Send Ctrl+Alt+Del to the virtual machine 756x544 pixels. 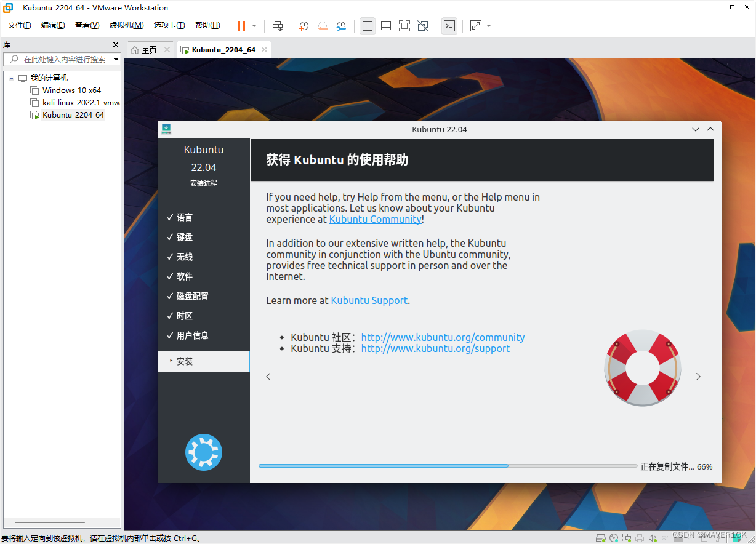278,26
